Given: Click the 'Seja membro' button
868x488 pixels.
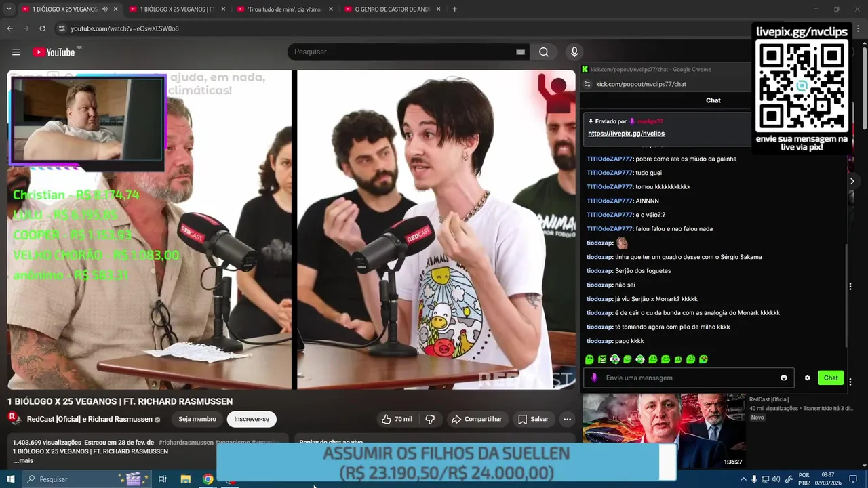Looking at the screenshot, I should click(197, 420).
